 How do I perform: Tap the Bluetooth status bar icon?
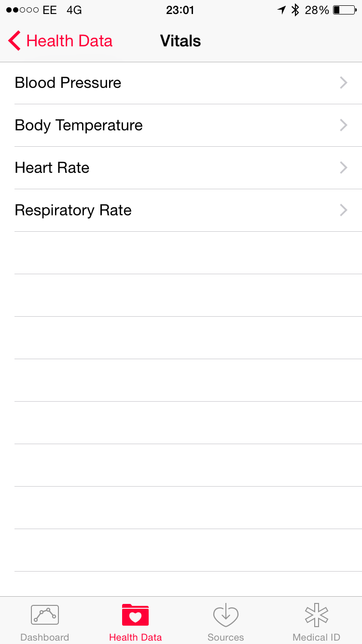pos(295,10)
